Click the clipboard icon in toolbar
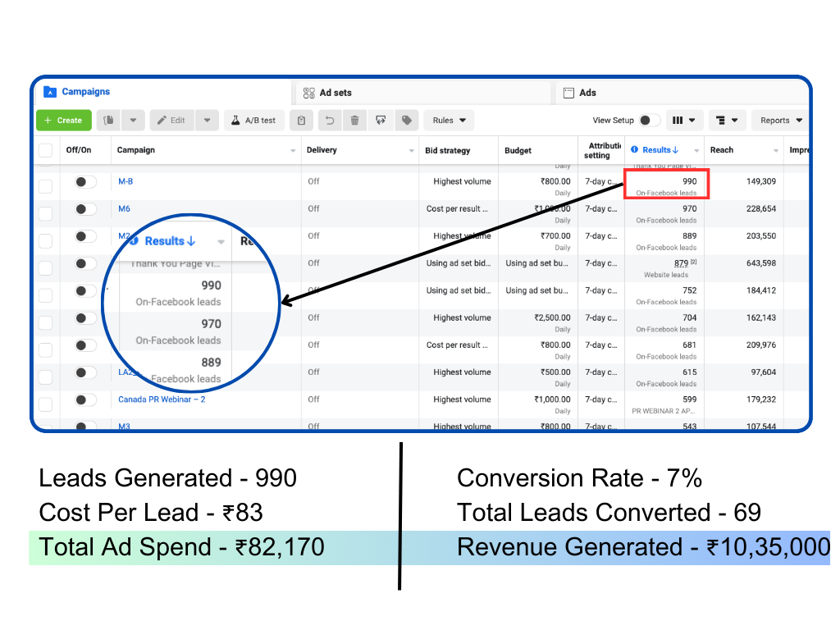Image resolution: width=840 pixels, height=630 pixels. [301, 121]
